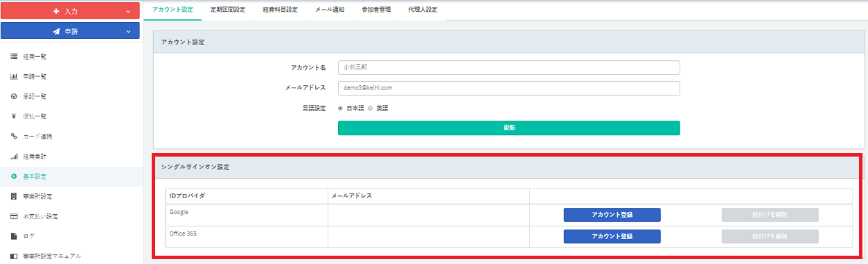Click アカウント登録 in the Office 365 row
Screen dimensions: 868x264
[612, 236]
